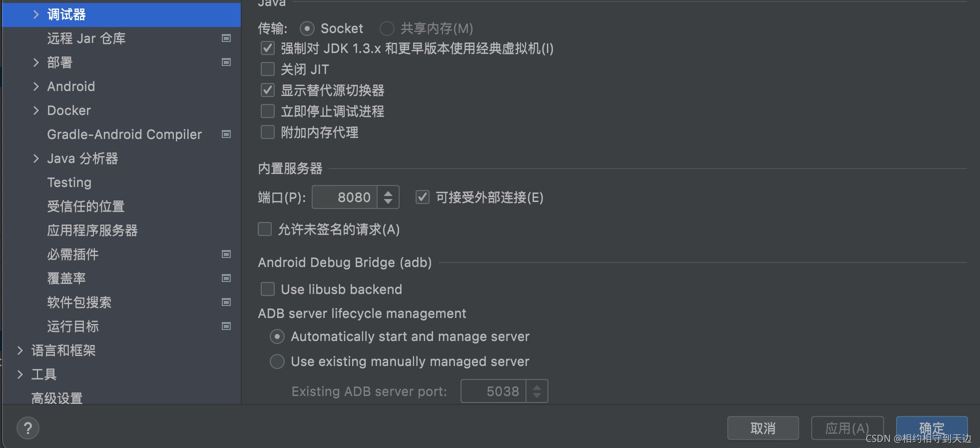Image resolution: width=980 pixels, height=448 pixels.
Task: Open the Testing settings page
Action: coord(69,182)
